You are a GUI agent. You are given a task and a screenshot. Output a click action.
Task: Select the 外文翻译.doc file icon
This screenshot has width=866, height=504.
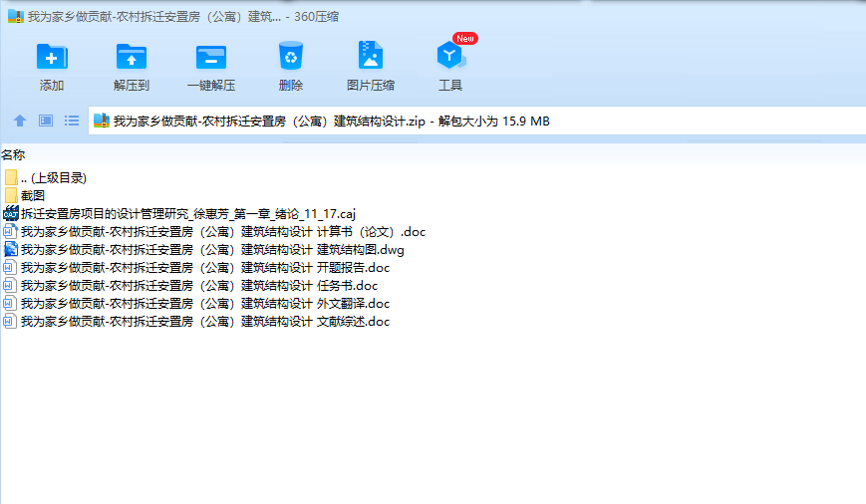(10, 303)
